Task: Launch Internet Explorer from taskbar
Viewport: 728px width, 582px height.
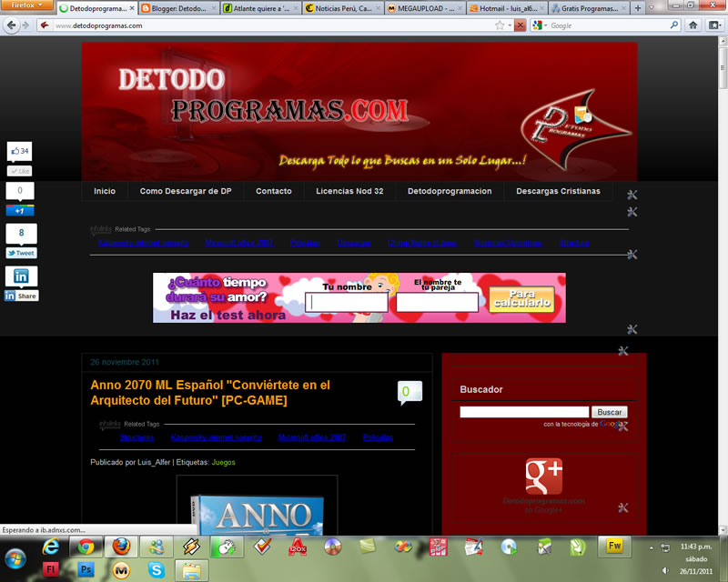Action: (51, 547)
